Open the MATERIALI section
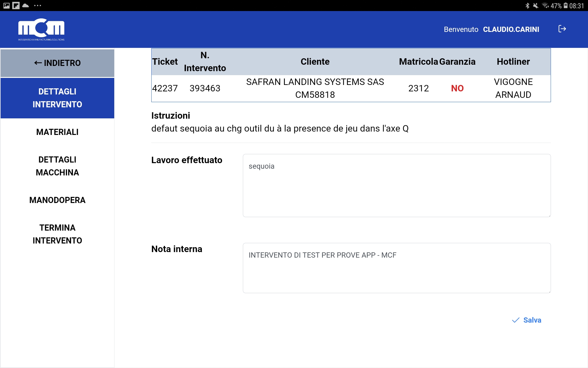Screen dimensions: 588x368 (57, 132)
